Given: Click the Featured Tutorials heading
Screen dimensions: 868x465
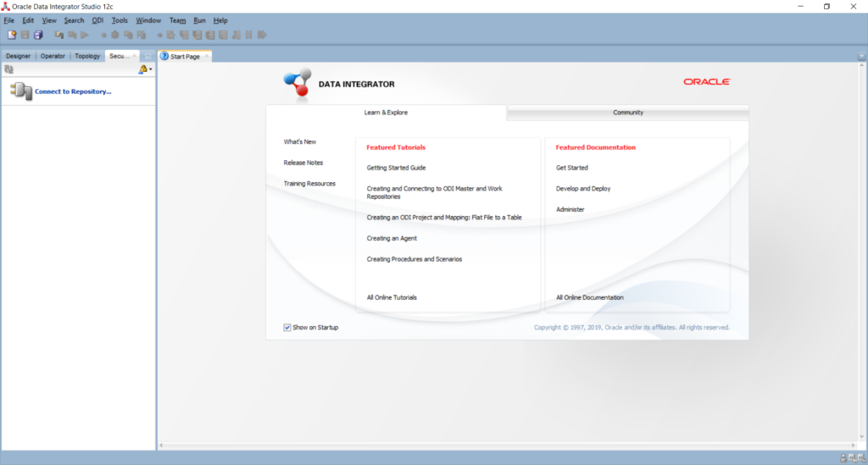Looking at the screenshot, I should coord(396,147).
